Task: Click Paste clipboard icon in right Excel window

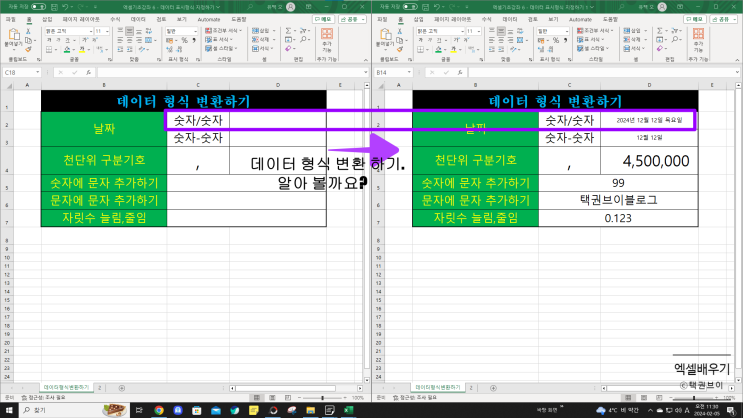Action: (385, 35)
